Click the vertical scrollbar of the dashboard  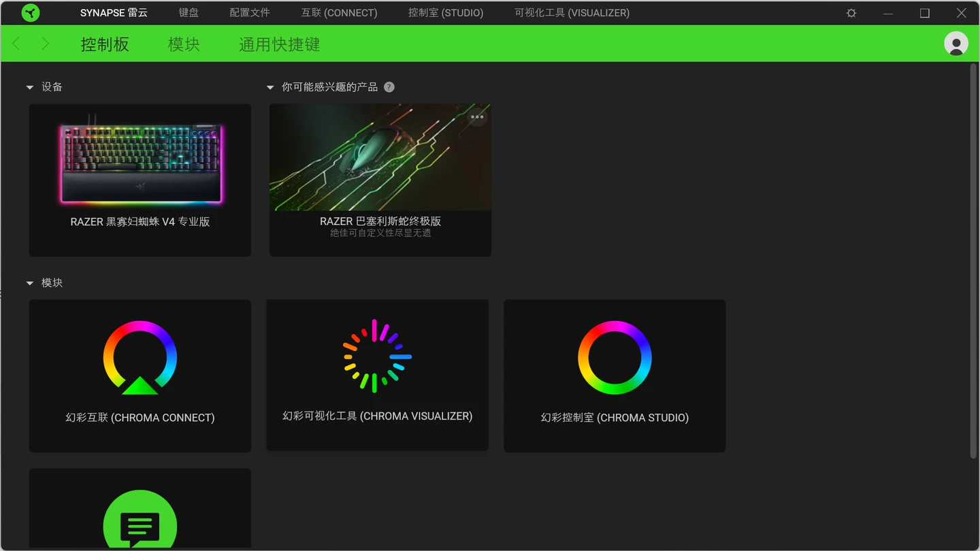(973, 261)
